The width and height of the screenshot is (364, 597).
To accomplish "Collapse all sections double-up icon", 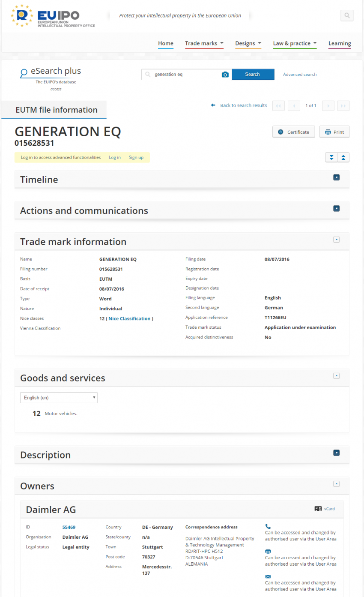I will tap(343, 157).
